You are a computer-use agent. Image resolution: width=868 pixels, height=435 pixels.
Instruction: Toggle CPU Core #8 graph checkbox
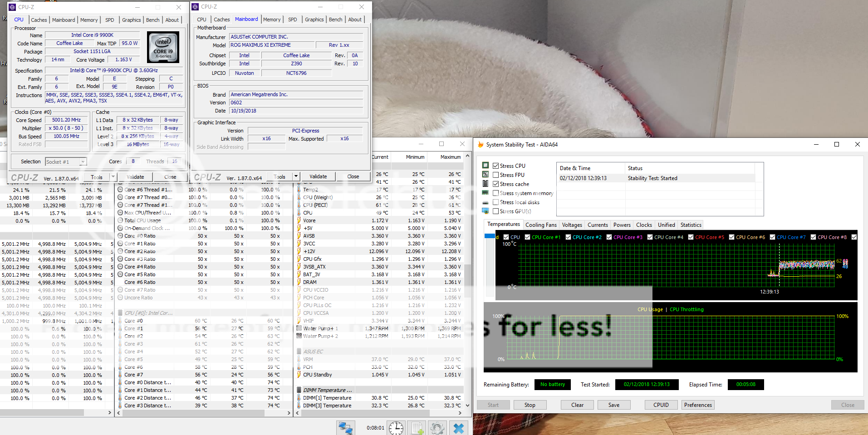tap(813, 237)
